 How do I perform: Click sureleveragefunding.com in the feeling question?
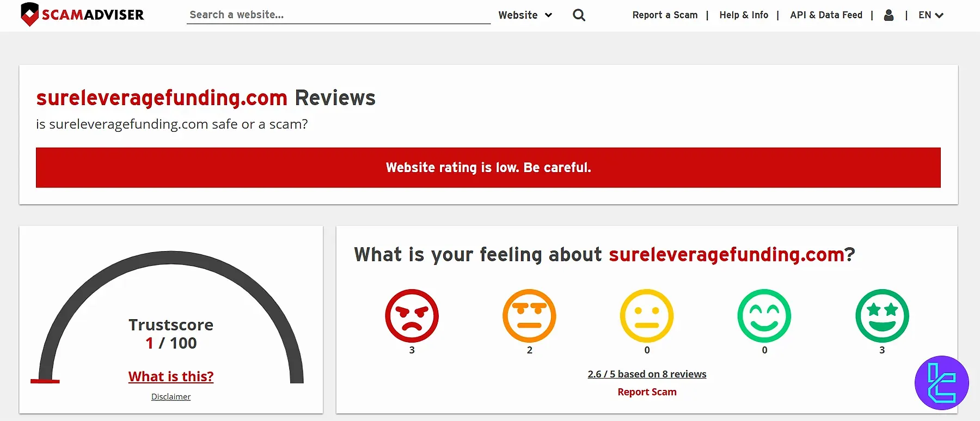[x=726, y=255]
